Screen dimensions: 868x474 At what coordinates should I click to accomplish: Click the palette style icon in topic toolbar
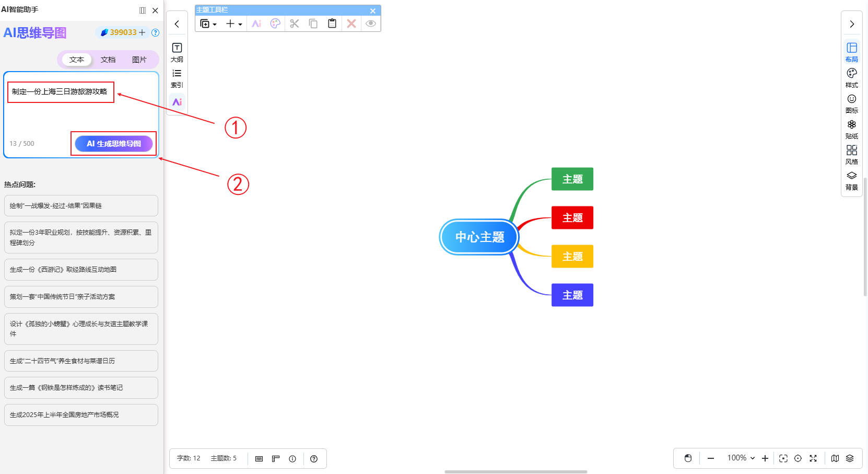(x=275, y=24)
